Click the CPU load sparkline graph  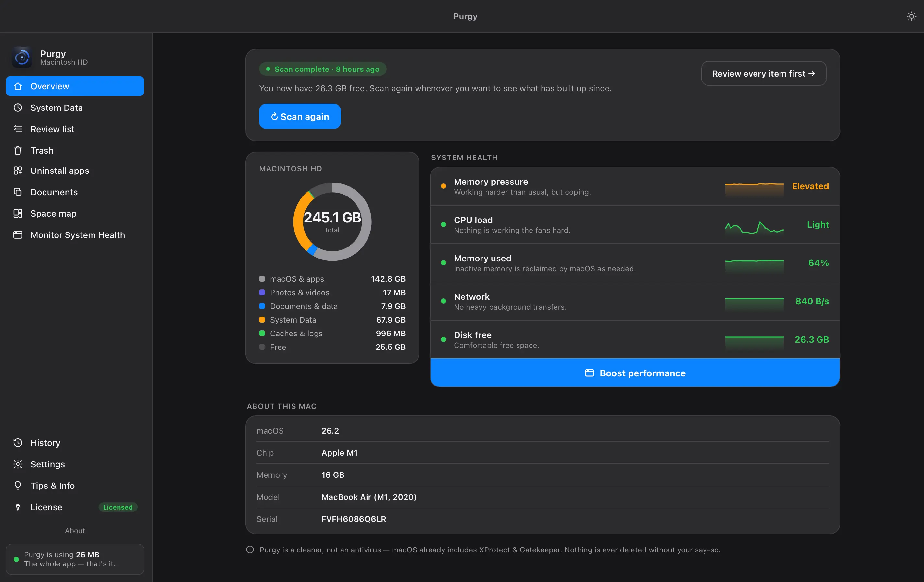(x=754, y=227)
